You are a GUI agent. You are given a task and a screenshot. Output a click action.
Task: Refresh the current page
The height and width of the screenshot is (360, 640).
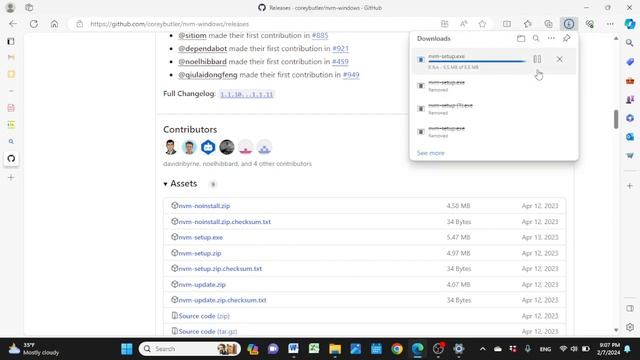(33, 24)
